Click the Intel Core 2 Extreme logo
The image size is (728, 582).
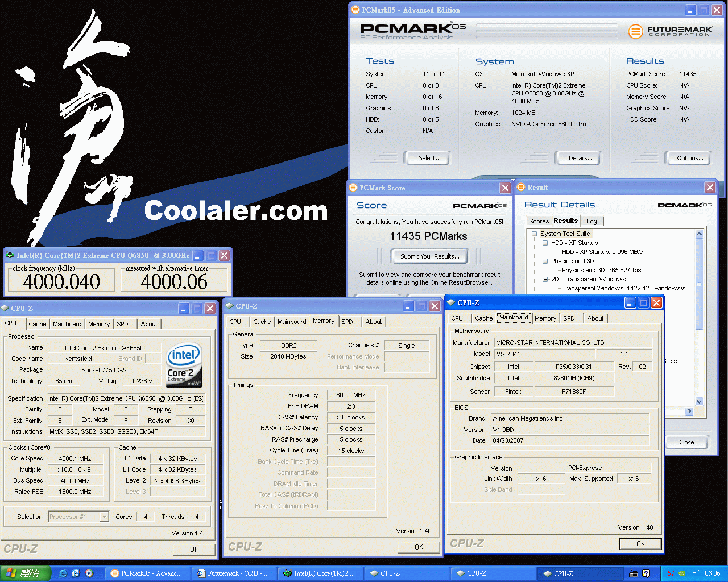(x=184, y=365)
